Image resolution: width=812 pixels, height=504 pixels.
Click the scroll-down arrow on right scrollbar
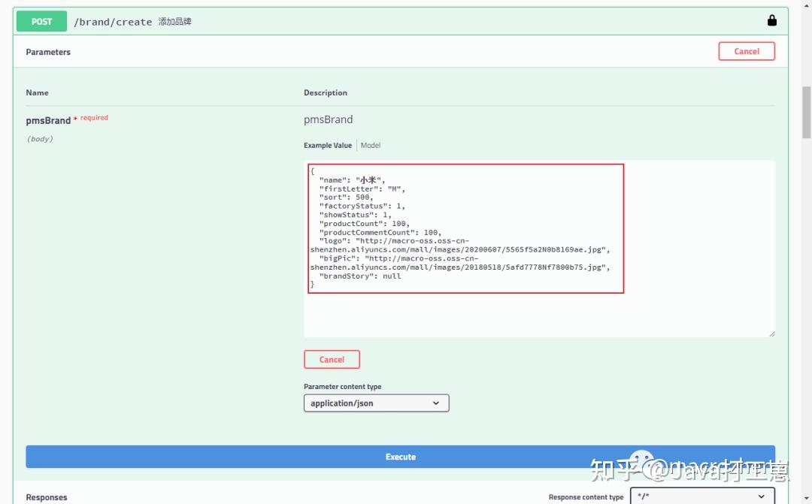coord(806,498)
